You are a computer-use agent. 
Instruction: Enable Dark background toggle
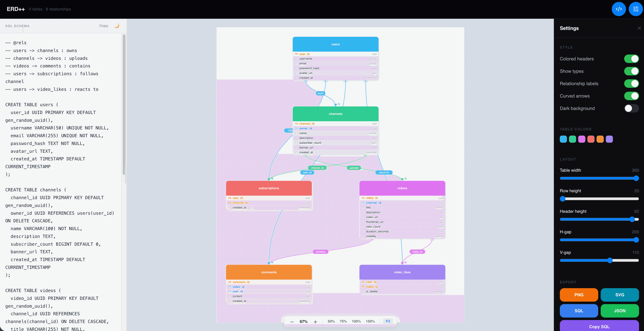pos(631,108)
